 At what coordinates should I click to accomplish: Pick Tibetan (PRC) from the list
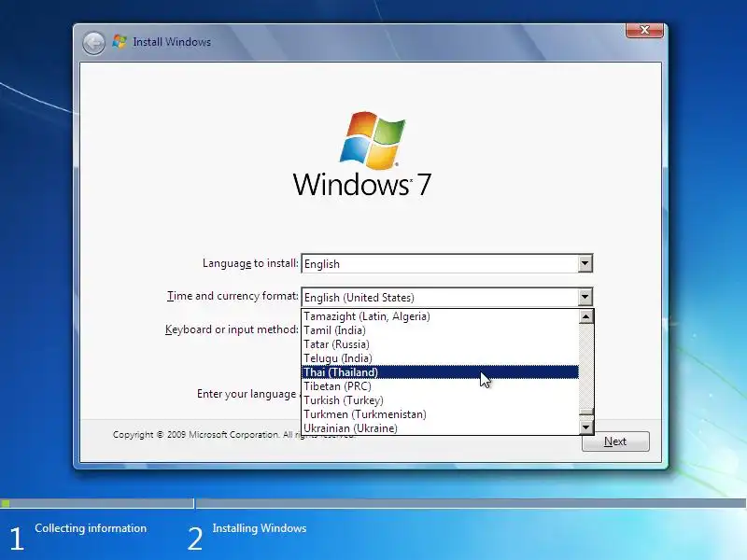point(440,386)
